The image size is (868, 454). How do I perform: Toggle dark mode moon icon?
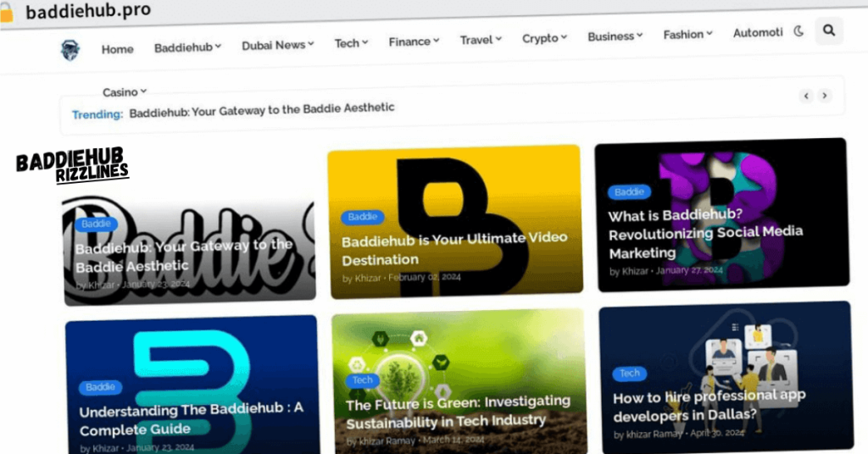point(798,31)
